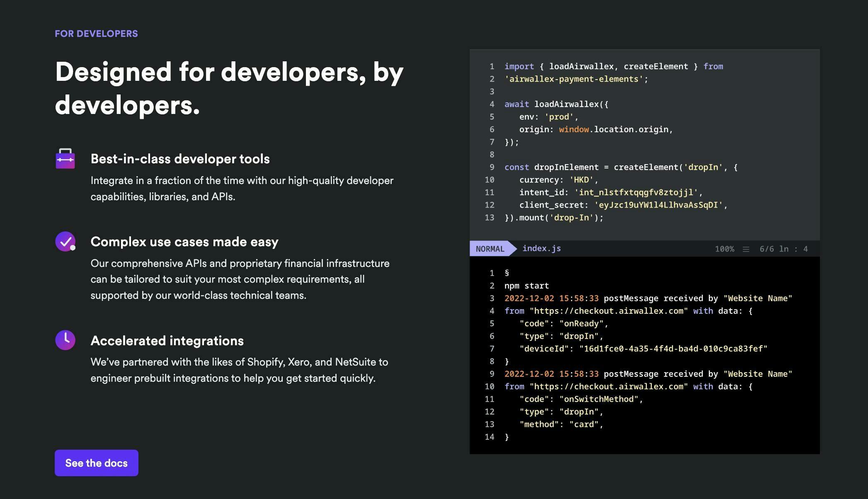The image size is (868, 499).
Task: Click the FOR DEVELOPERS label
Action: [x=96, y=34]
